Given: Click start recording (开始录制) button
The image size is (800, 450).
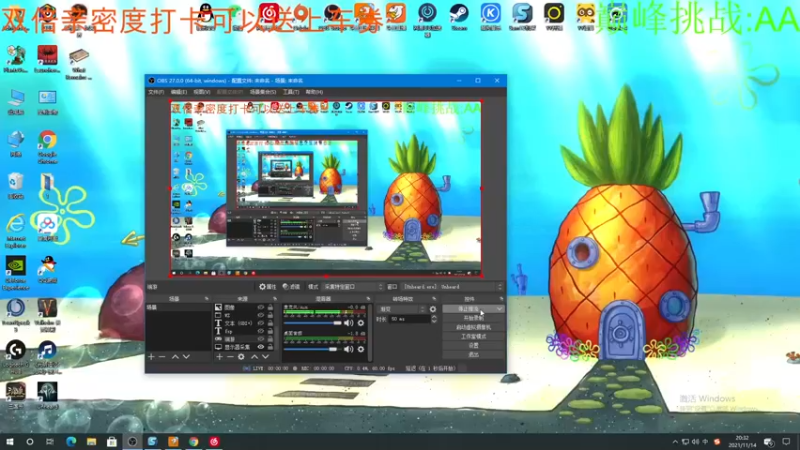Looking at the screenshot, I should point(473,318).
